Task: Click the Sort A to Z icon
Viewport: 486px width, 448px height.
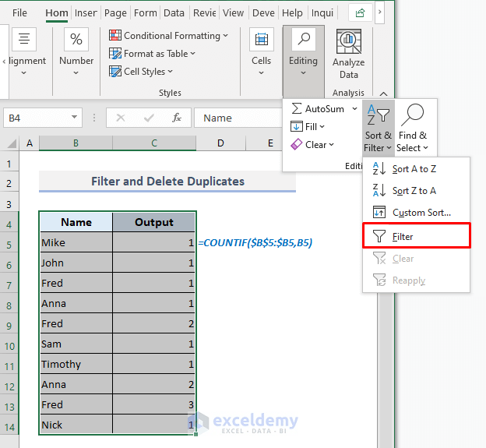Action: (379, 168)
